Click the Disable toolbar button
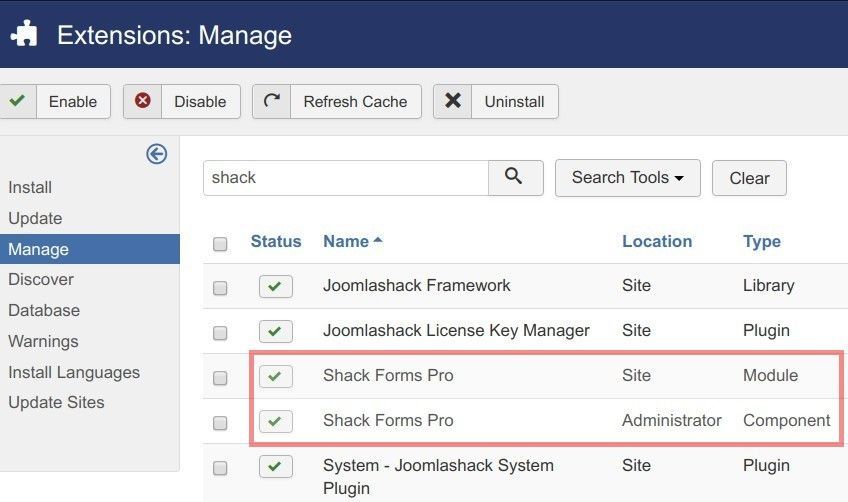Image resolution: width=848 pixels, height=502 pixels. (x=182, y=102)
